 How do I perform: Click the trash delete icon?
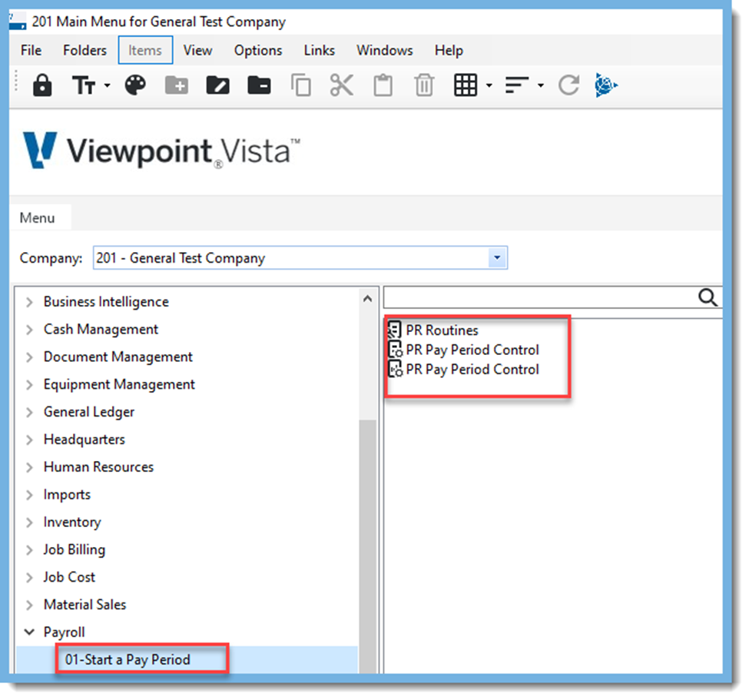point(424,86)
